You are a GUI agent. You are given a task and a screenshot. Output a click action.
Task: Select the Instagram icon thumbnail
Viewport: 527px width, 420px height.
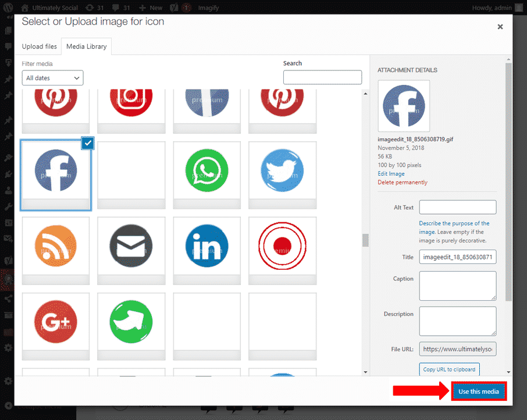(x=131, y=111)
